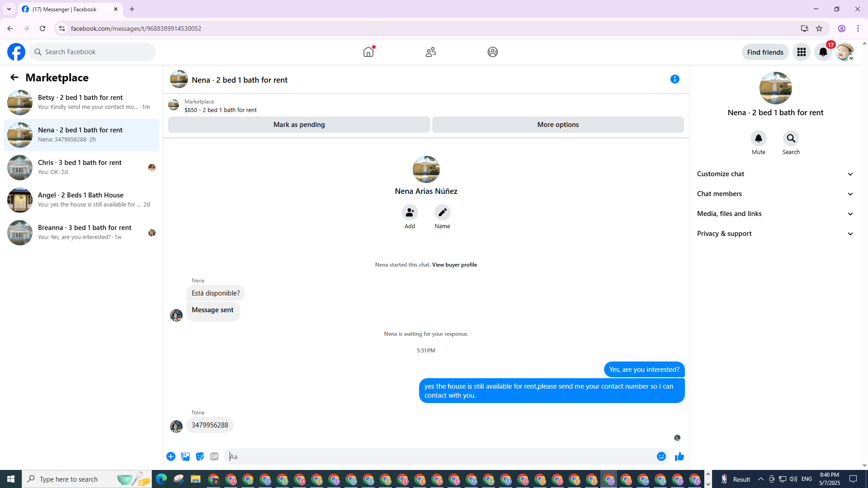Open the emoji picker
The height and width of the screenshot is (488, 868).
pyautogui.click(x=661, y=456)
